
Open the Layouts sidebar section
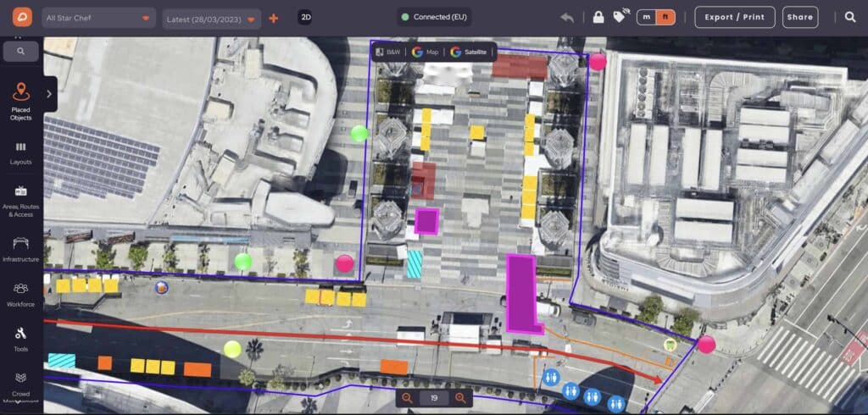click(21, 152)
